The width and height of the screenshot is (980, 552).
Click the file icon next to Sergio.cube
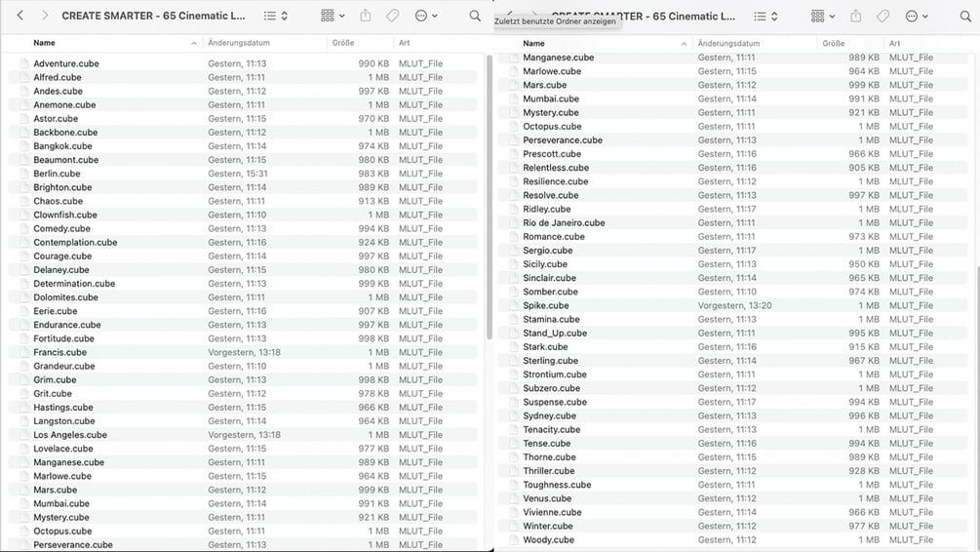coord(514,250)
